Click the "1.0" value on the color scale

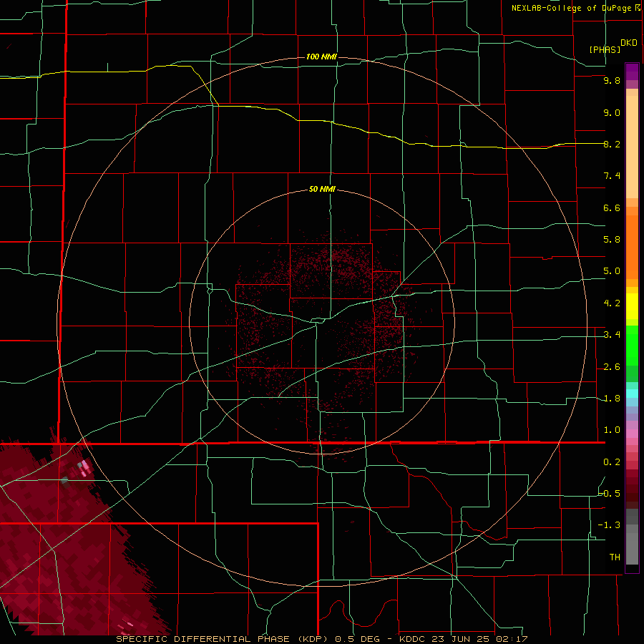[612, 430]
